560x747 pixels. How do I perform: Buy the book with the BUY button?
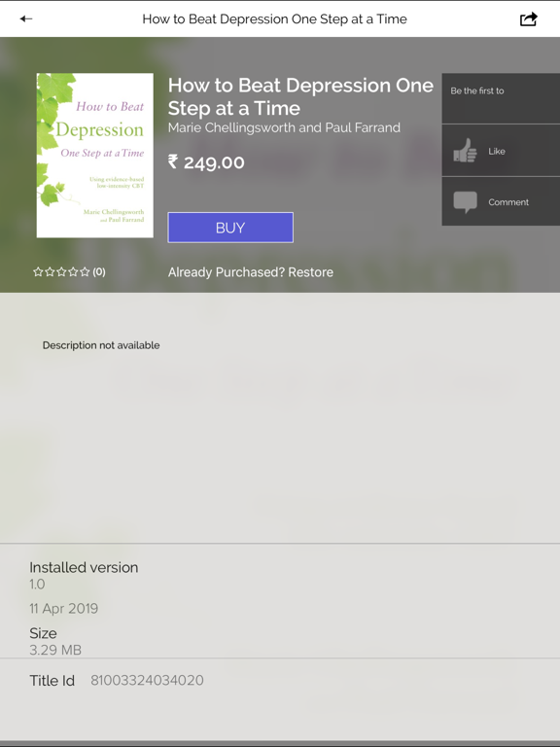point(230,228)
